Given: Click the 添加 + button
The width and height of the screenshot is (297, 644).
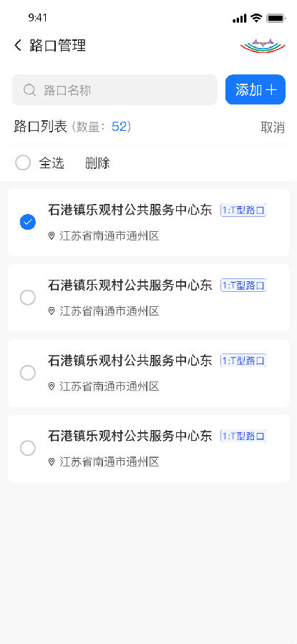Looking at the screenshot, I should (x=255, y=89).
